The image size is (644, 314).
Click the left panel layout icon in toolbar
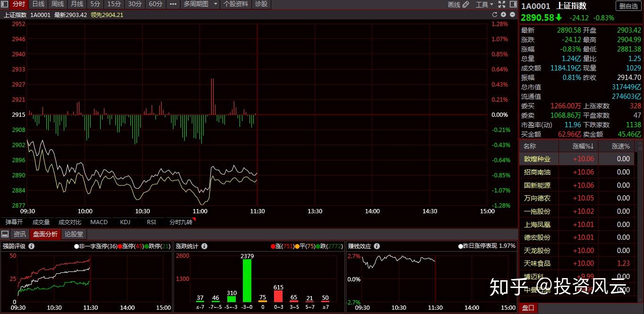point(5,4)
